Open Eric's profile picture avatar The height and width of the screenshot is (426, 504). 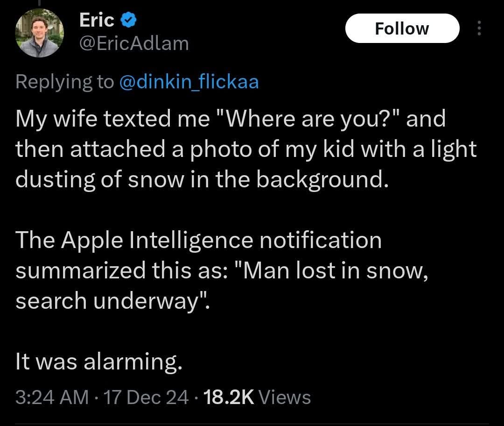[x=40, y=33]
